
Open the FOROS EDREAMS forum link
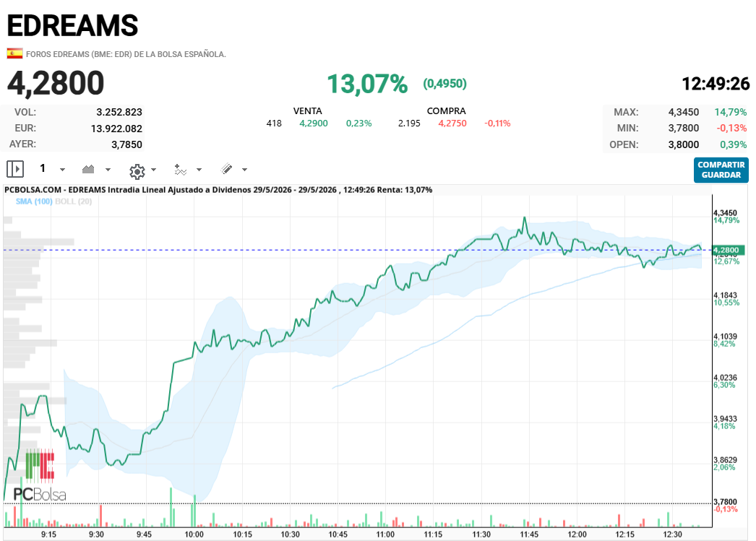click(126, 54)
